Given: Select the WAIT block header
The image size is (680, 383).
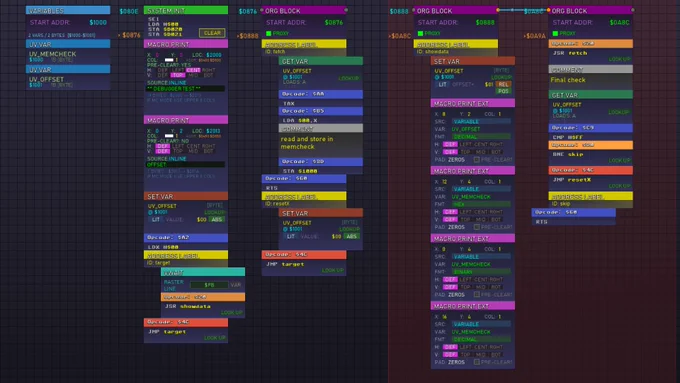Looking at the screenshot, I should click(x=203, y=272).
